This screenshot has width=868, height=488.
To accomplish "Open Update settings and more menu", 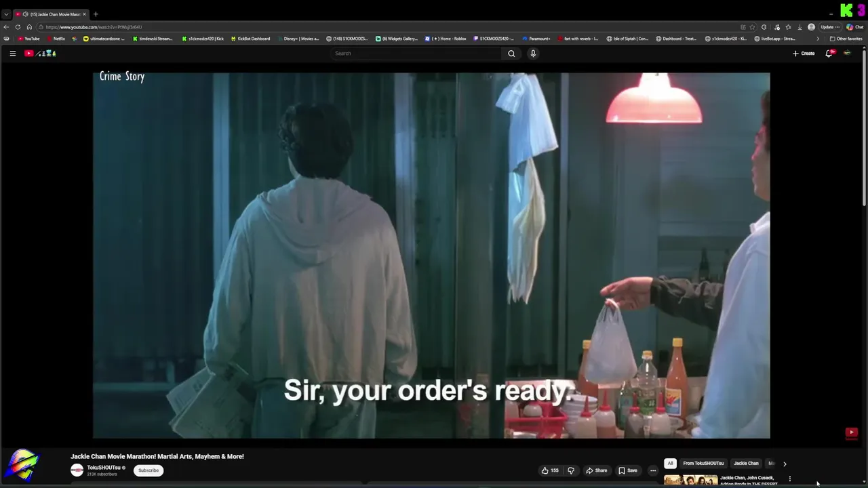I will pyautogui.click(x=830, y=27).
